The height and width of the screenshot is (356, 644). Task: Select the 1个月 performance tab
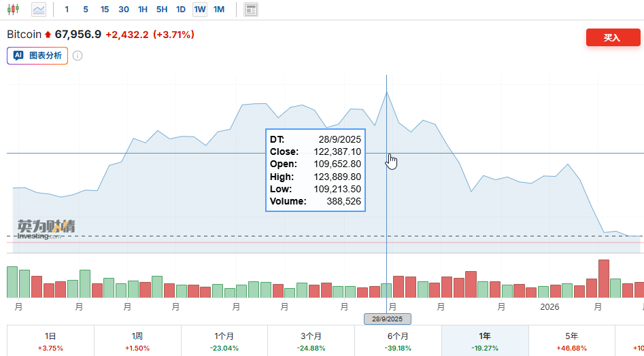click(224, 341)
